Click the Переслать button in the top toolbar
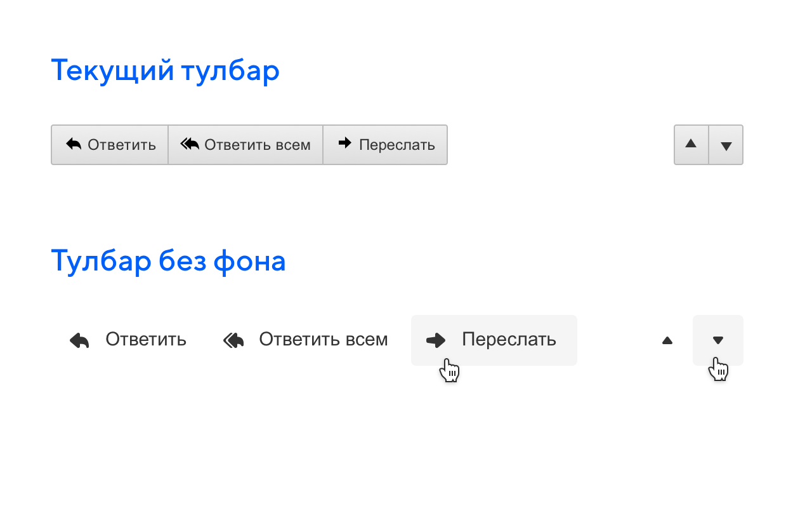 click(x=385, y=144)
